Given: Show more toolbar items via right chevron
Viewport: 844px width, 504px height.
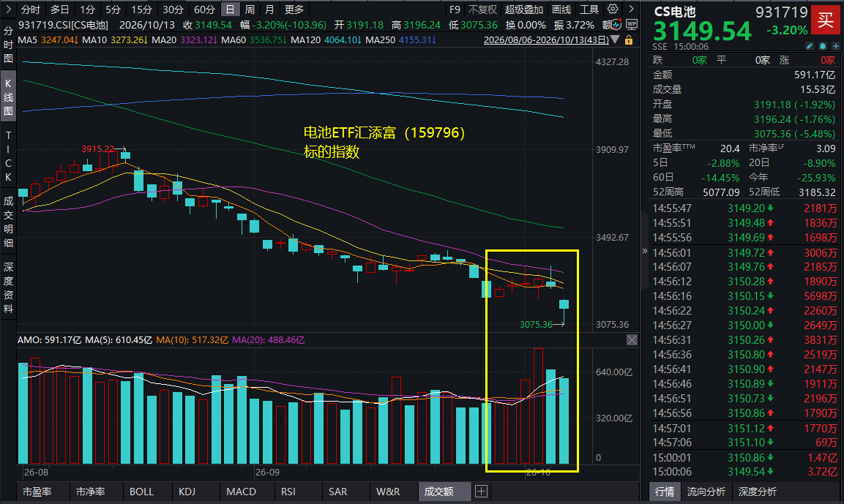Looking at the screenshot, I should [x=632, y=10].
